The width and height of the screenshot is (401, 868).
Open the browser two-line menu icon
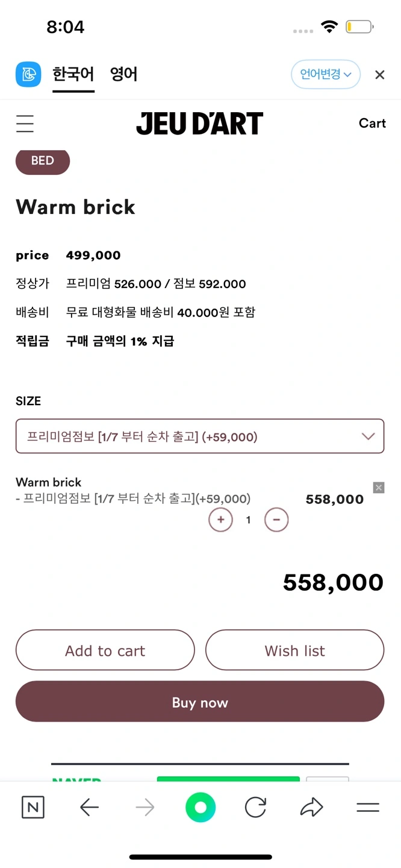[367, 807]
